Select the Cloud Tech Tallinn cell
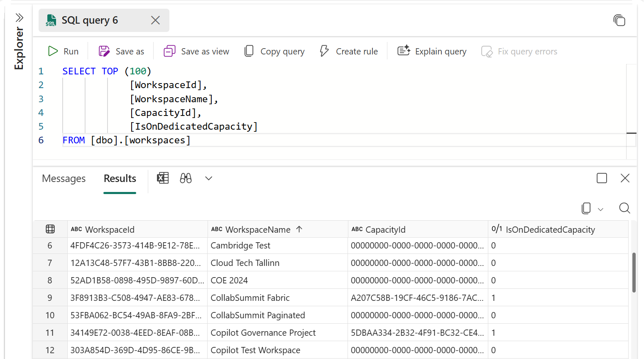Screen dimensions: 644x359 pos(278,263)
